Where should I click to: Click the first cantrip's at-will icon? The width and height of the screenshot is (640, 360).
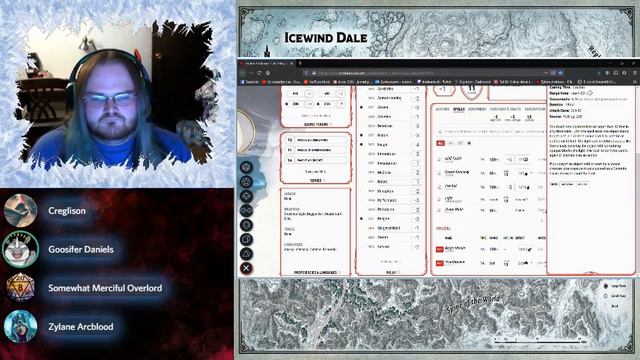pos(439,159)
